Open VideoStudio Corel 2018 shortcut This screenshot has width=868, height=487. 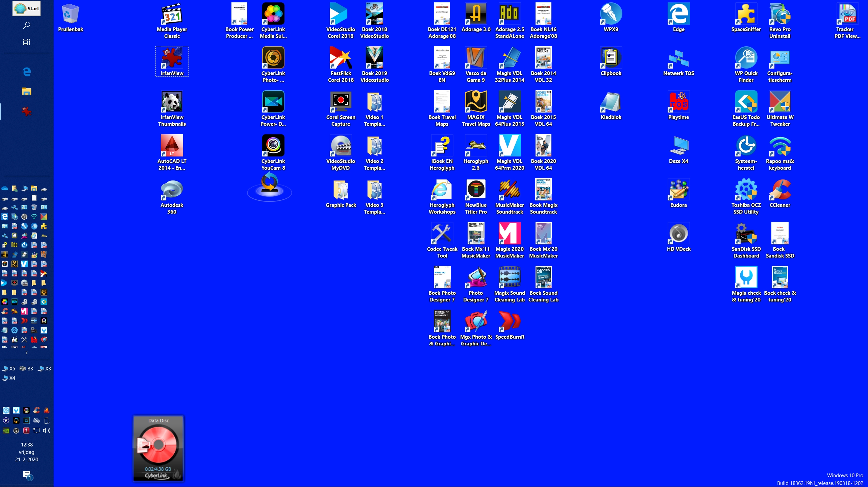point(341,21)
